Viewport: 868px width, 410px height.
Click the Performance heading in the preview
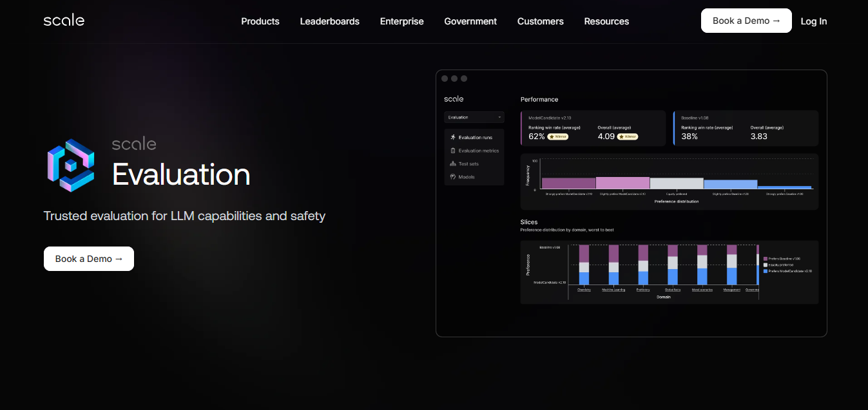coord(539,100)
